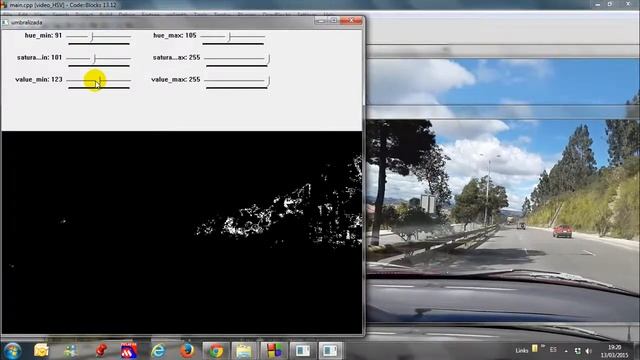640x360 pixels.
Task: Click the hue_max slider track
Action: pos(233,37)
